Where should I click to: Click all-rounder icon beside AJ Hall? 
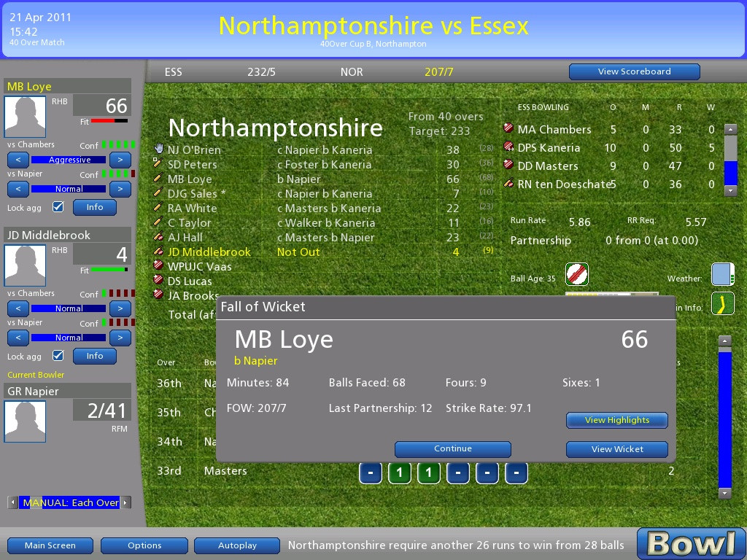[x=158, y=237]
